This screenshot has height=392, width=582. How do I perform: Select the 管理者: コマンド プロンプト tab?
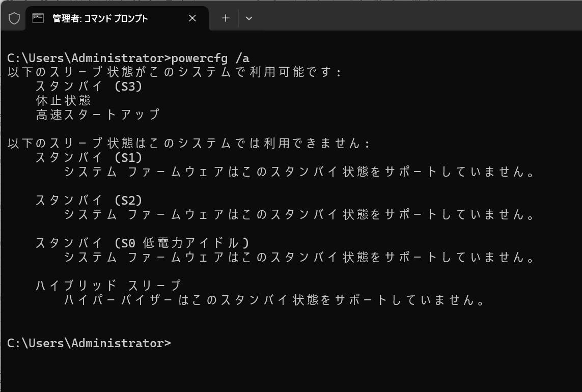100,18
